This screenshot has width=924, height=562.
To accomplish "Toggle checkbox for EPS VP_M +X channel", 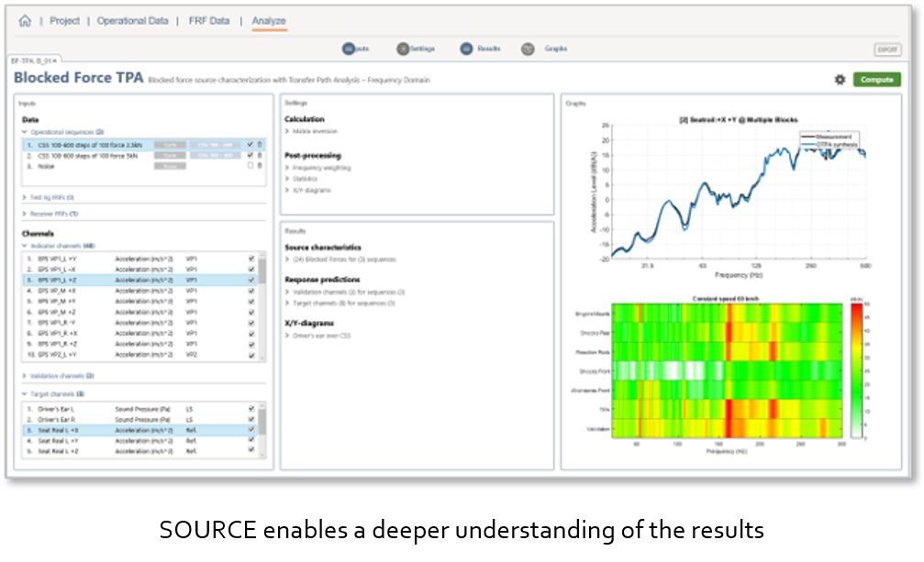I will point(250,291).
